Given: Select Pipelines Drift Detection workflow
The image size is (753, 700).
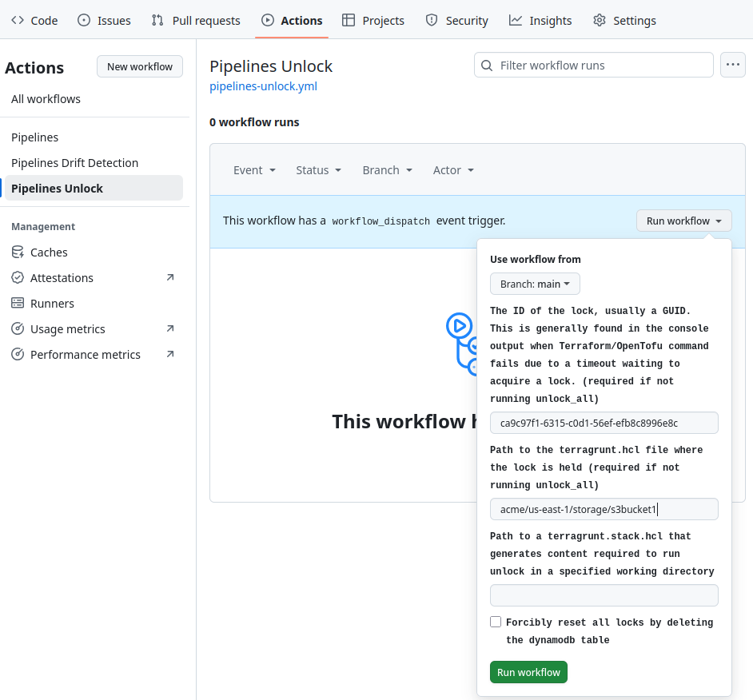Looking at the screenshot, I should pyautogui.click(x=74, y=163).
